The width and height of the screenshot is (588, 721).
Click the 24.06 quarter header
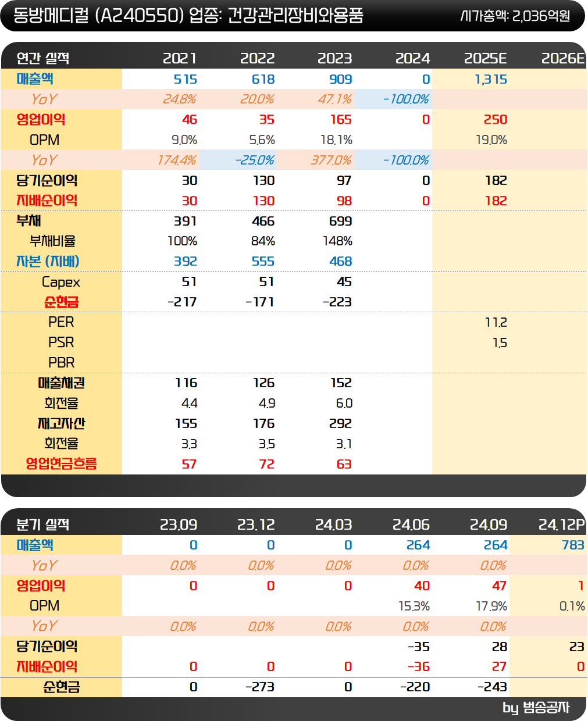pyautogui.click(x=411, y=524)
